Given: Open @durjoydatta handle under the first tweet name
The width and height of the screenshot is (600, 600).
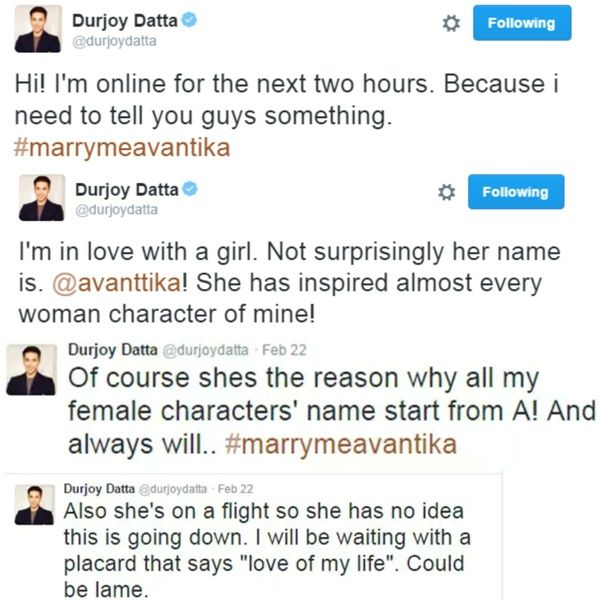Looking at the screenshot, I should [x=114, y=41].
